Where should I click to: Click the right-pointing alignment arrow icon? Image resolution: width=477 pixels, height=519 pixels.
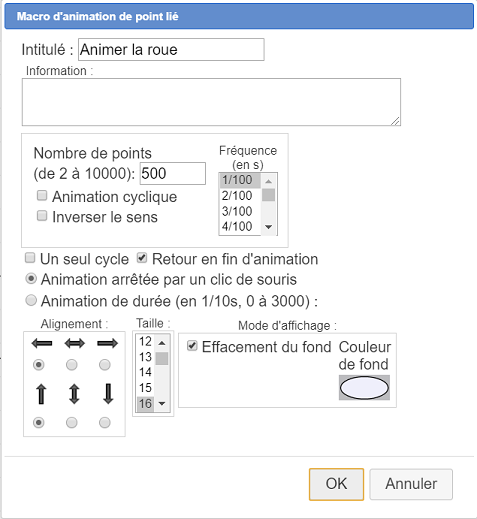click(107, 343)
